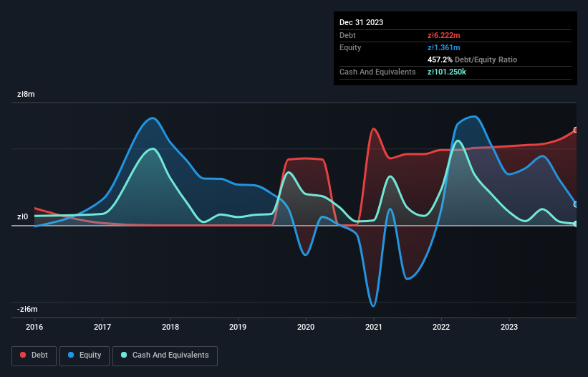Click the zł8m y-axis label
The image size is (588, 377).
[26, 94]
